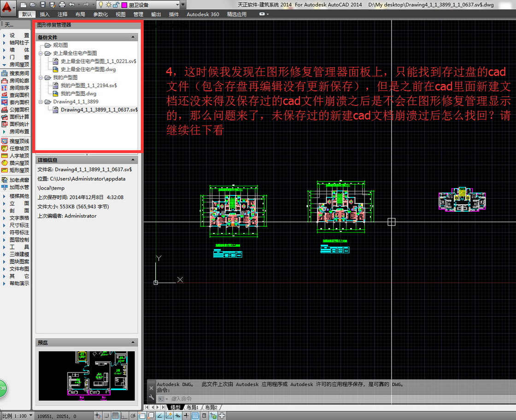This screenshot has height=420, width=516.
Task: Toggle ortho mode in status bar
Action: (124, 416)
